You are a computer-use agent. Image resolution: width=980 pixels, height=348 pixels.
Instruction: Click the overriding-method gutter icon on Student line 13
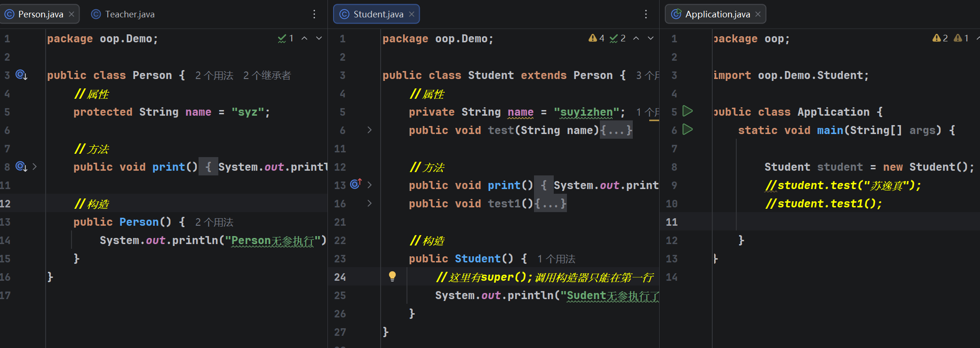pos(356,184)
